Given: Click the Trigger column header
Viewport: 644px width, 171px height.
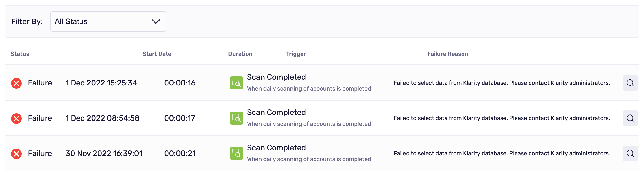Looking at the screenshot, I should click(x=296, y=54).
